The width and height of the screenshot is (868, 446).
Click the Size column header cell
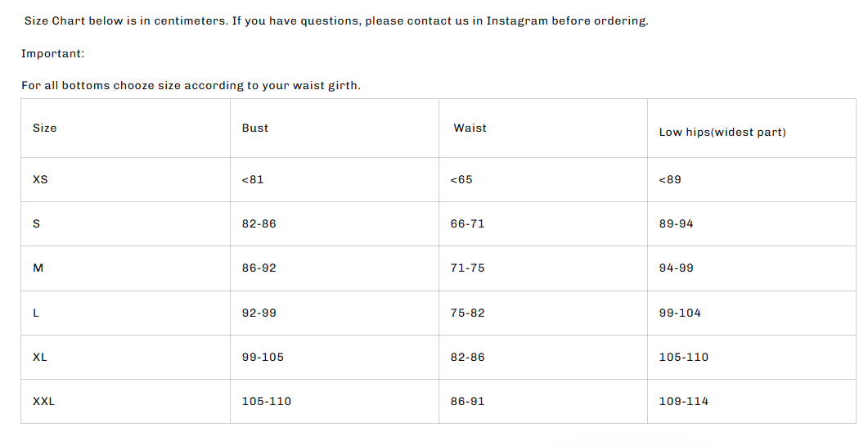(x=45, y=128)
